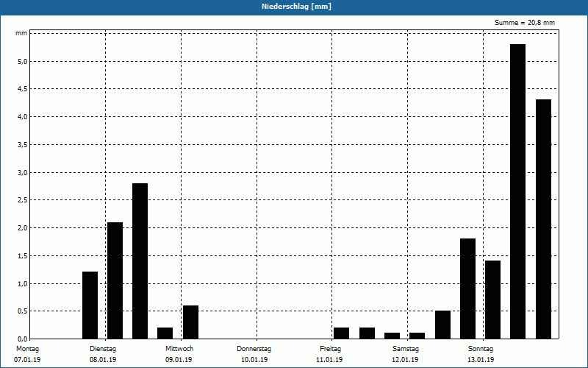Select the '2,5' y-axis label
Viewport: 588px width, 368px height.
click(x=23, y=200)
